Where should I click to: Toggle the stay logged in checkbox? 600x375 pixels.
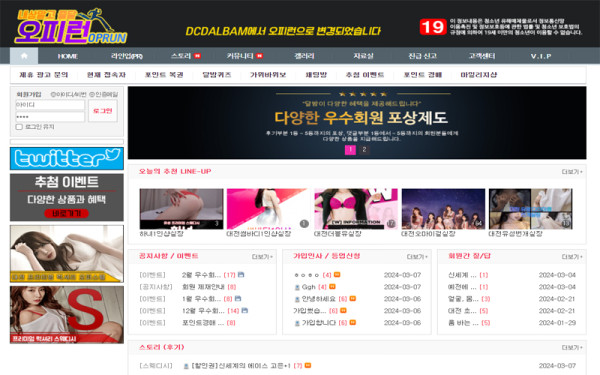(19, 127)
